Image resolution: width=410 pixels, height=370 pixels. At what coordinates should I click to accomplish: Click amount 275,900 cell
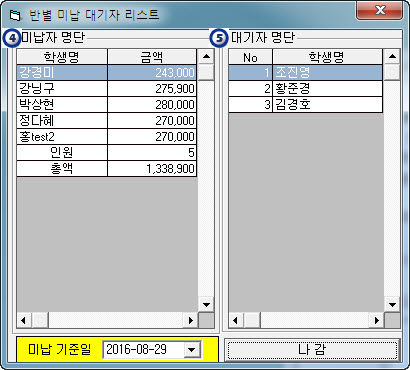(x=152, y=88)
